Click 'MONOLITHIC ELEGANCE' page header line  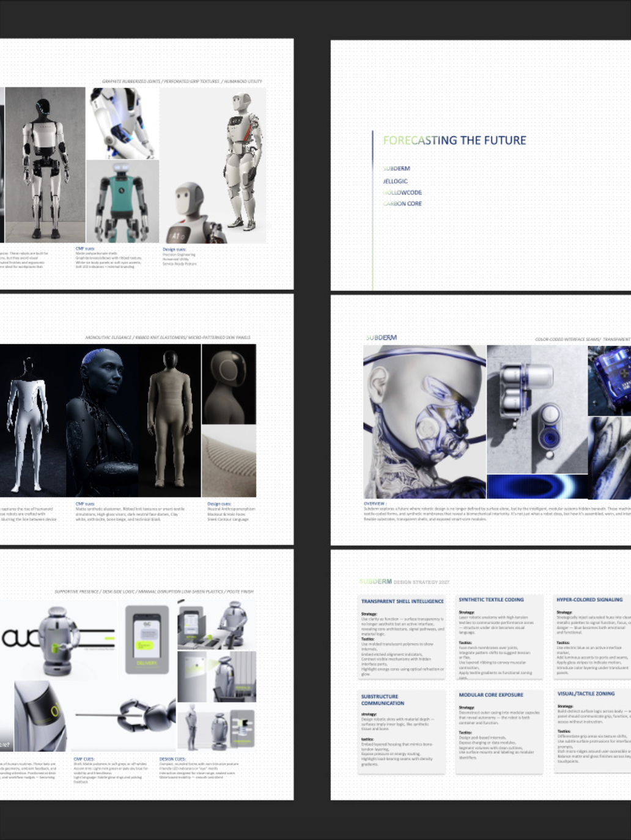[x=168, y=337]
